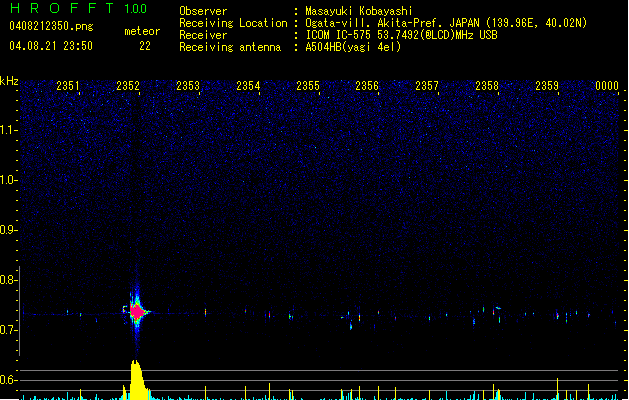This screenshot has height=400, width=629.
Task: Click the meteor count value 22
Action: pos(145,46)
